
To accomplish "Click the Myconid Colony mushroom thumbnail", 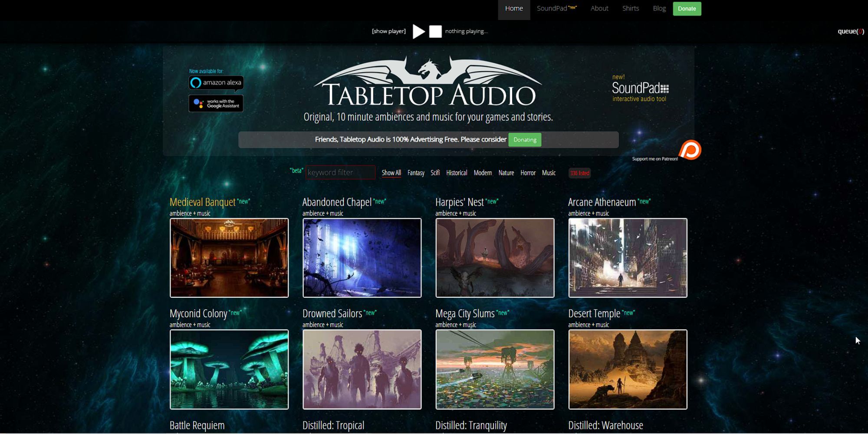I will coord(229,369).
